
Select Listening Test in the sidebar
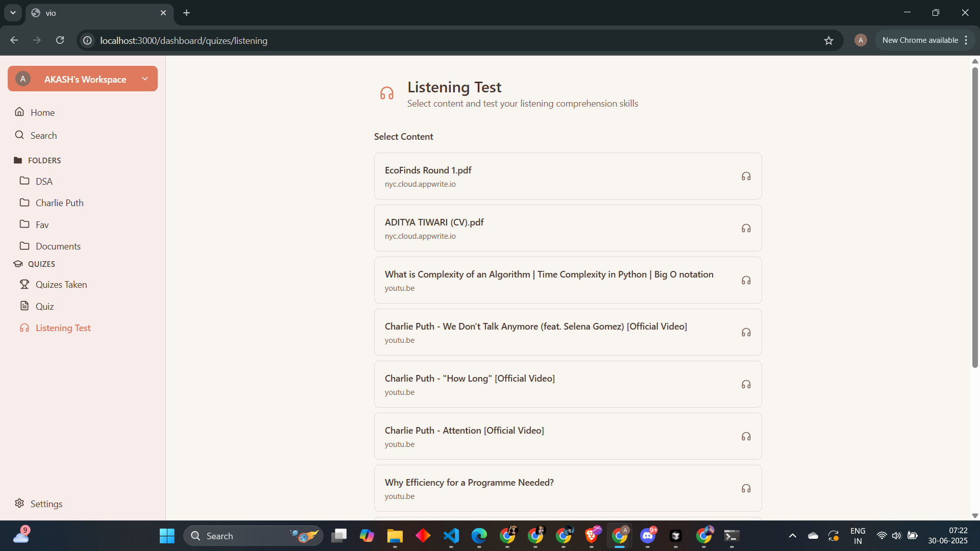(x=63, y=328)
